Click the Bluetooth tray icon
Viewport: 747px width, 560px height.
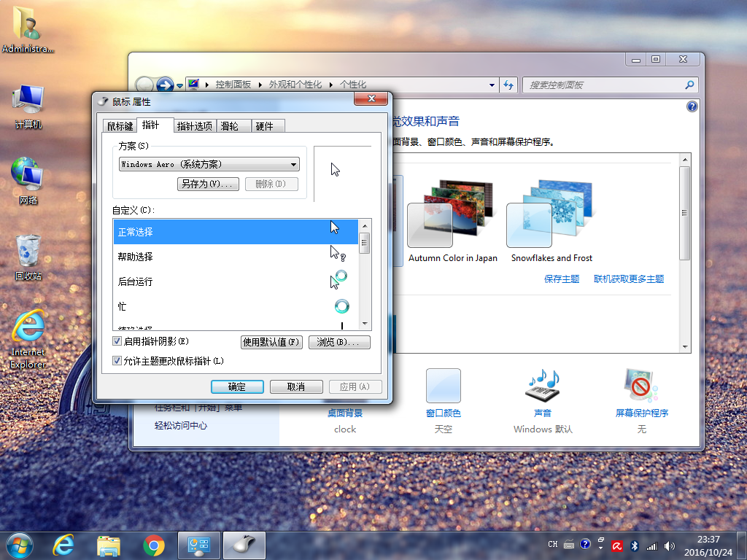pos(635,545)
